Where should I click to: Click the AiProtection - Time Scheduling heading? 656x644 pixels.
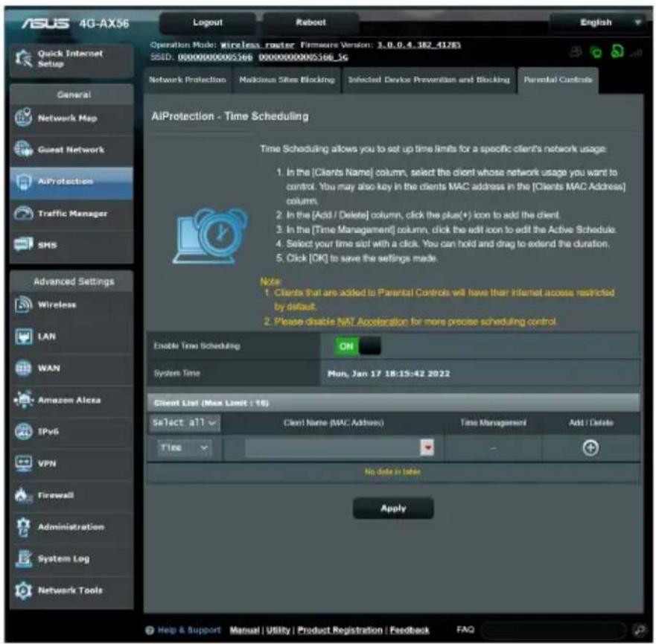[230, 116]
